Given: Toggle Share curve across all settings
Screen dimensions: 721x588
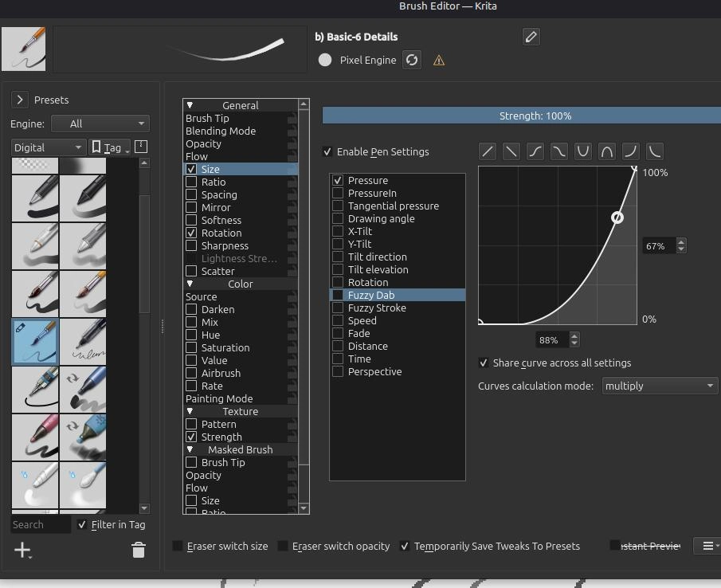Looking at the screenshot, I should click(x=484, y=363).
